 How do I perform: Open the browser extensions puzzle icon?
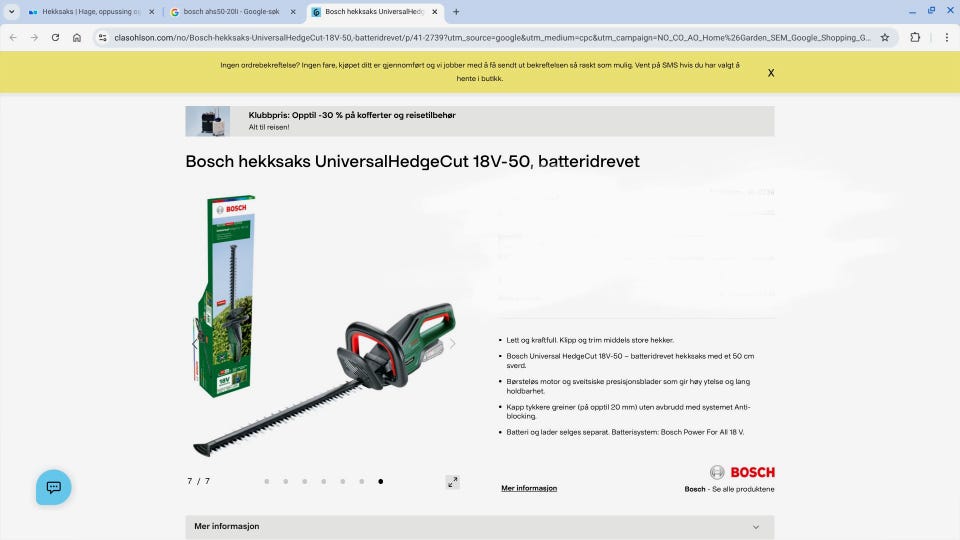click(x=915, y=37)
